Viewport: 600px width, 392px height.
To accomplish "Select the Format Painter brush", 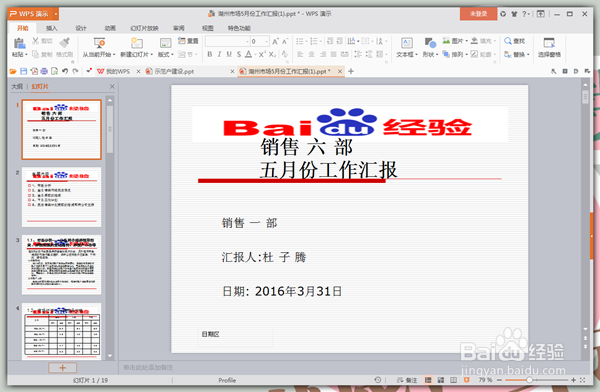I will coord(65,42).
